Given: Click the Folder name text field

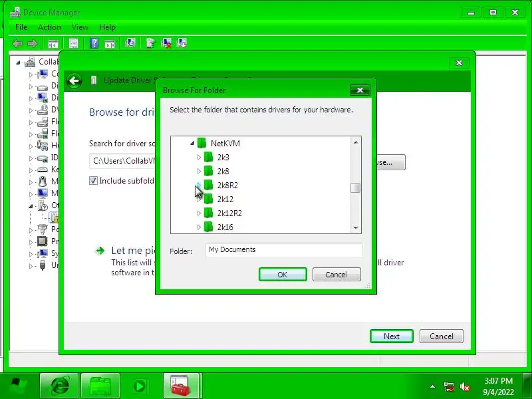Looking at the screenshot, I should point(284,251).
